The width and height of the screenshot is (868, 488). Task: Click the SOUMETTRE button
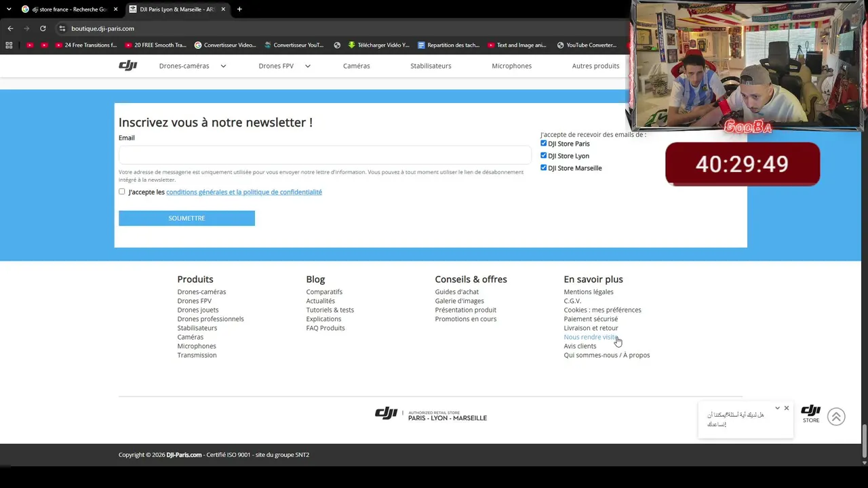point(186,218)
